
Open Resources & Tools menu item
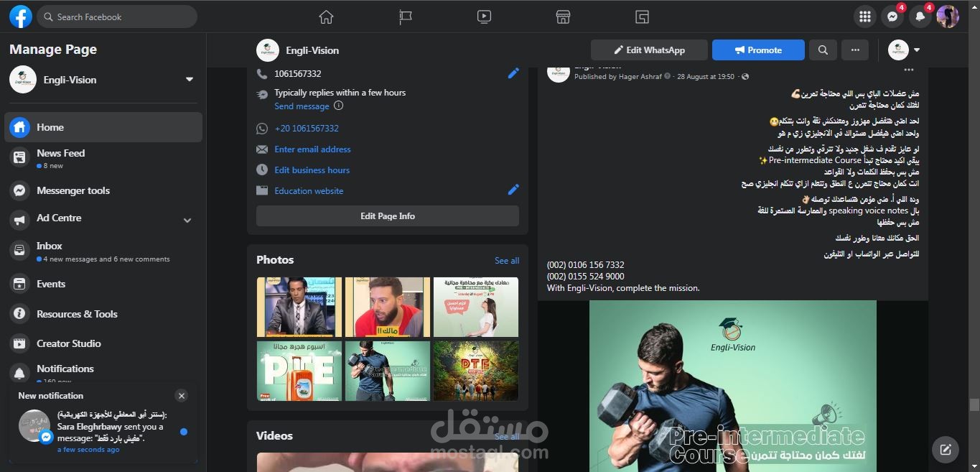pos(103,314)
